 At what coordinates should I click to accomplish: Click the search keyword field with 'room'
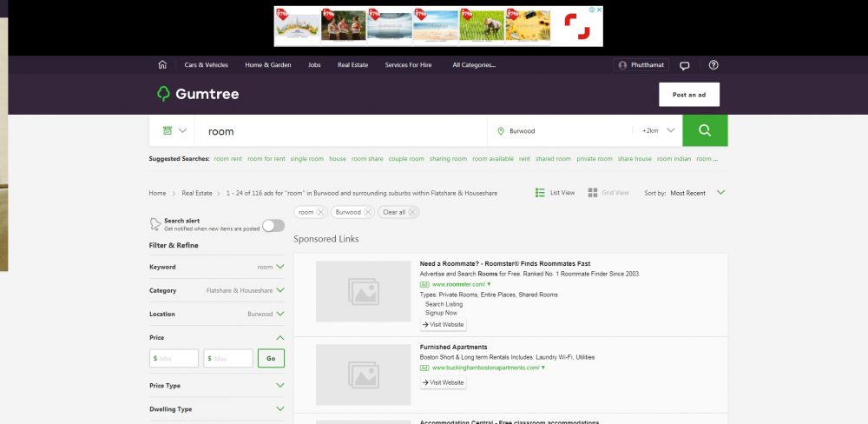[x=340, y=131]
